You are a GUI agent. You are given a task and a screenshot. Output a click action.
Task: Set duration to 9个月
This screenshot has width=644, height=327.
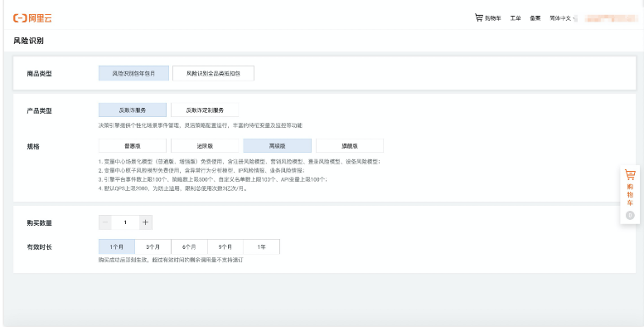pos(225,246)
